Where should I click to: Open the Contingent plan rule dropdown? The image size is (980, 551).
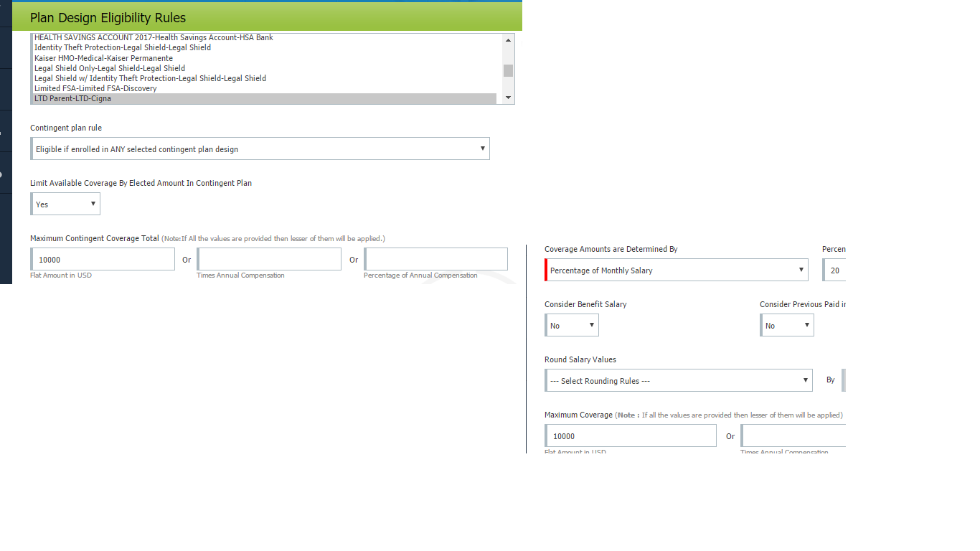click(x=260, y=149)
